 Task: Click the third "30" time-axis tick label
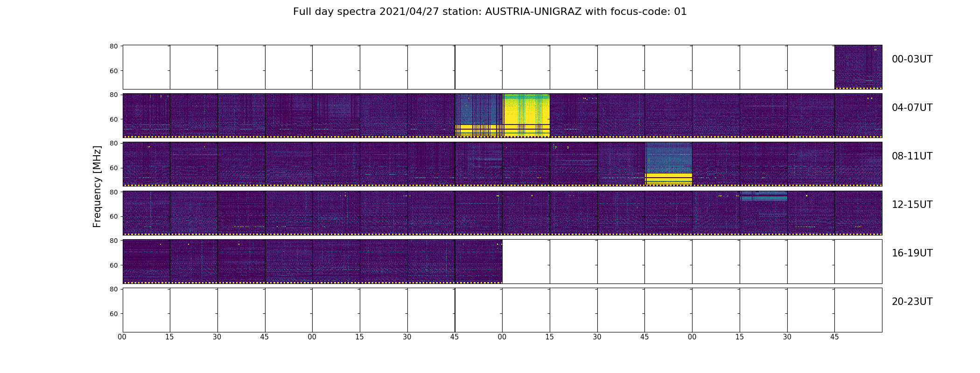tap(597, 337)
